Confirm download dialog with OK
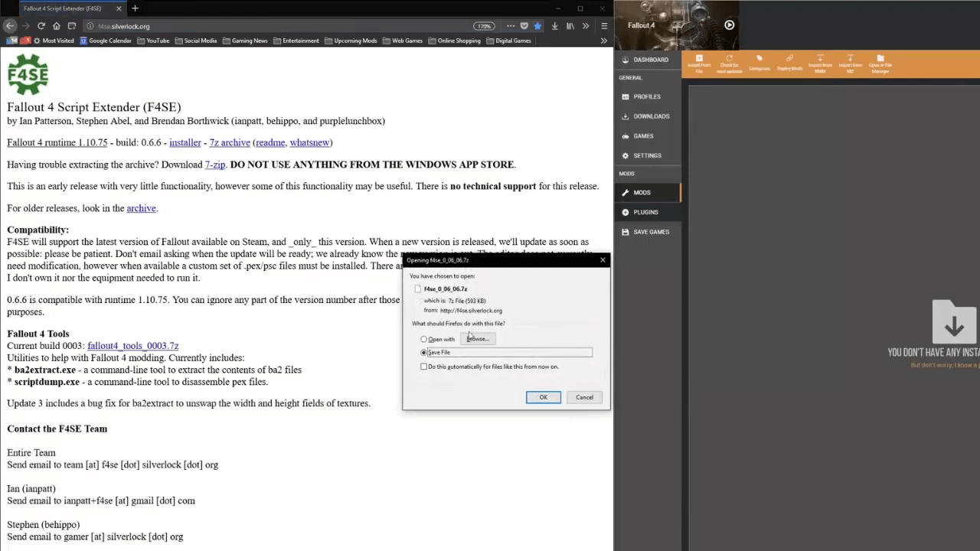 tap(544, 397)
